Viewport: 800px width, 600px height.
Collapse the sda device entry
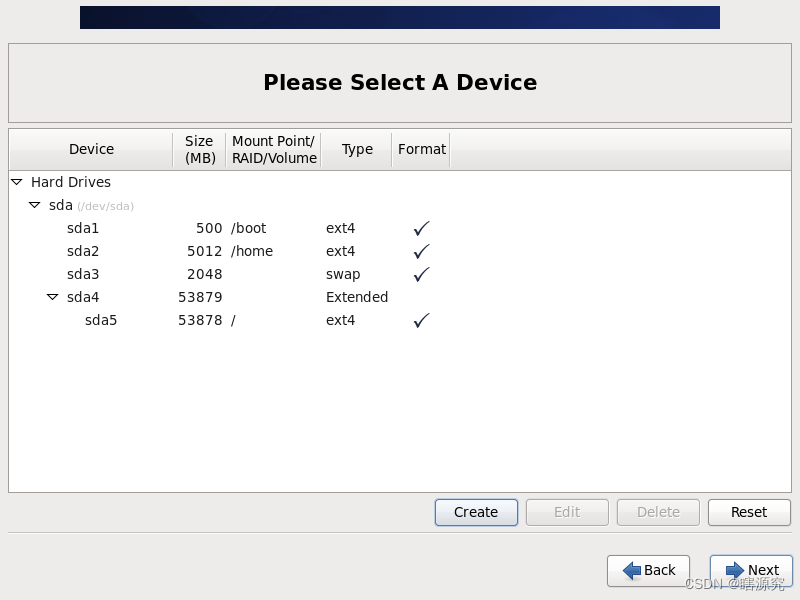coord(35,205)
